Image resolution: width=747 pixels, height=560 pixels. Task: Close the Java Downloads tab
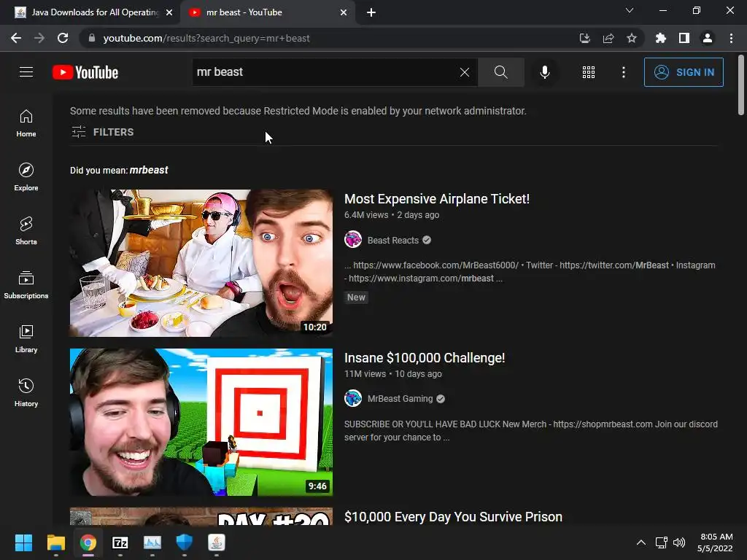pos(169,12)
